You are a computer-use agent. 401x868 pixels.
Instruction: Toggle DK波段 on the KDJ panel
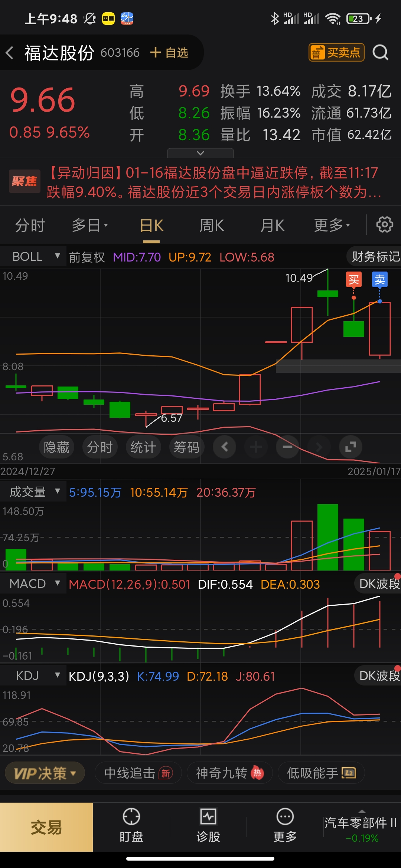(x=378, y=675)
